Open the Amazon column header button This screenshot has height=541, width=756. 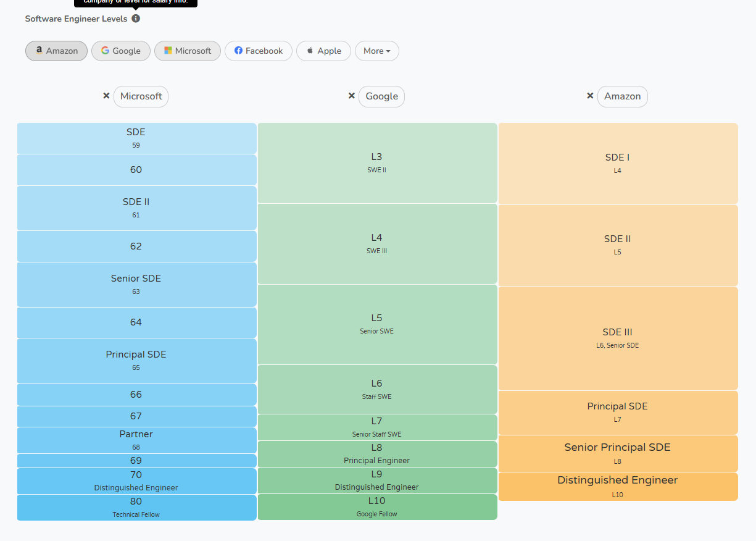point(622,96)
